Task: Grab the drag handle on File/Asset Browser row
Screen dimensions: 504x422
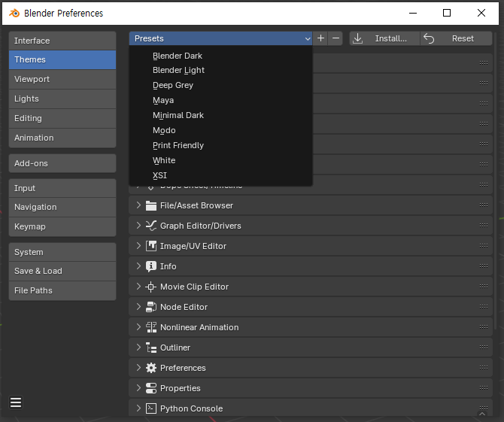Action: pyautogui.click(x=484, y=205)
